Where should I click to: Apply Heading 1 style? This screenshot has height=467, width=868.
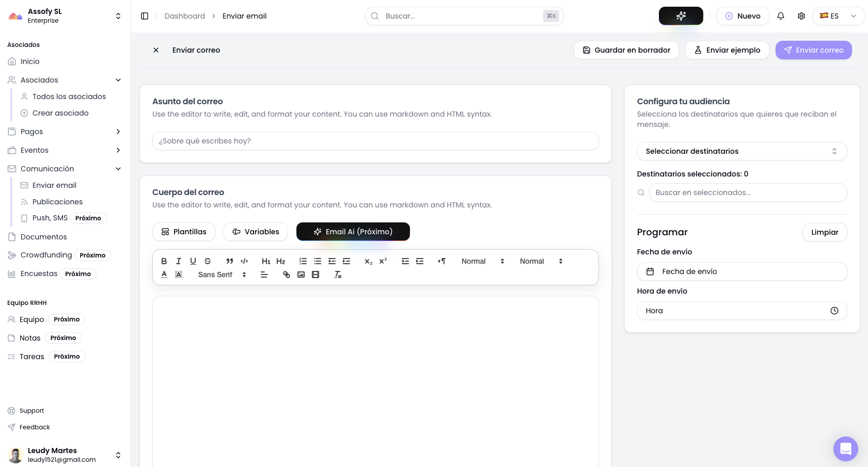click(x=266, y=261)
